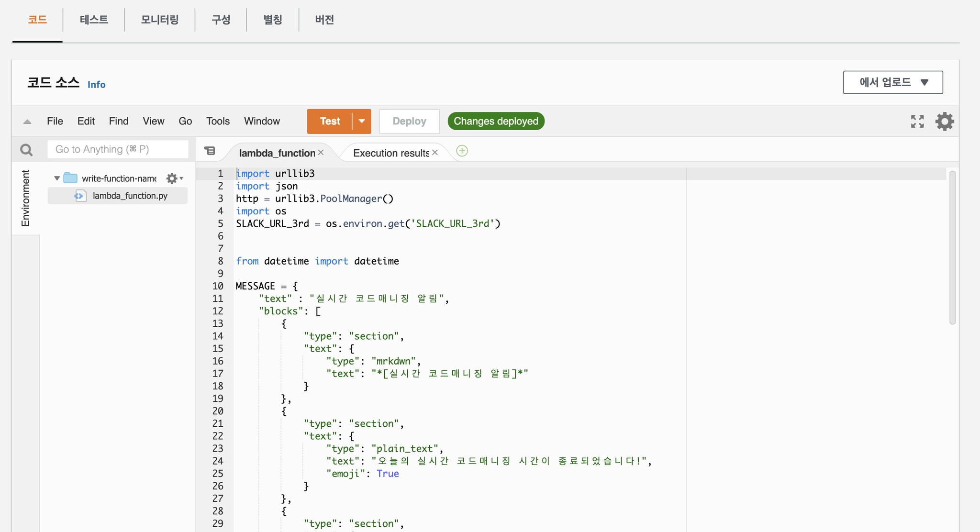The height and width of the screenshot is (532, 980).
Task: Click the editor vertical scrollbar
Action: [952, 247]
